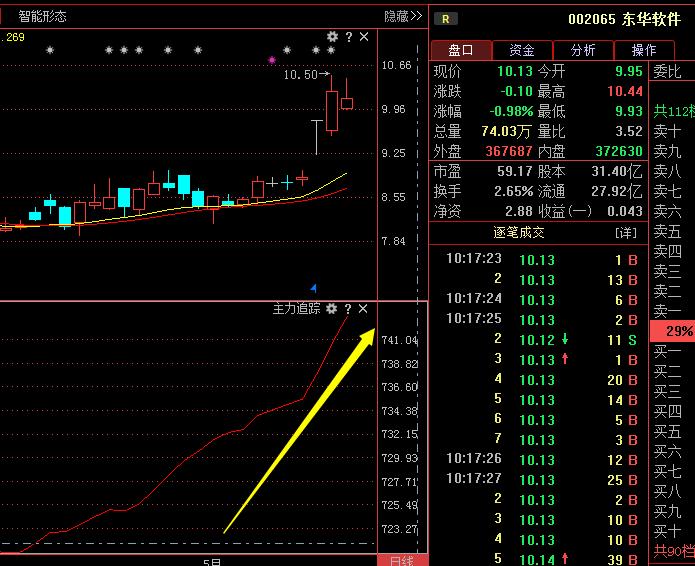The height and width of the screenshot is (566, 695).
Task: Switch to the 资金 tab
Action: pos(522,50)
